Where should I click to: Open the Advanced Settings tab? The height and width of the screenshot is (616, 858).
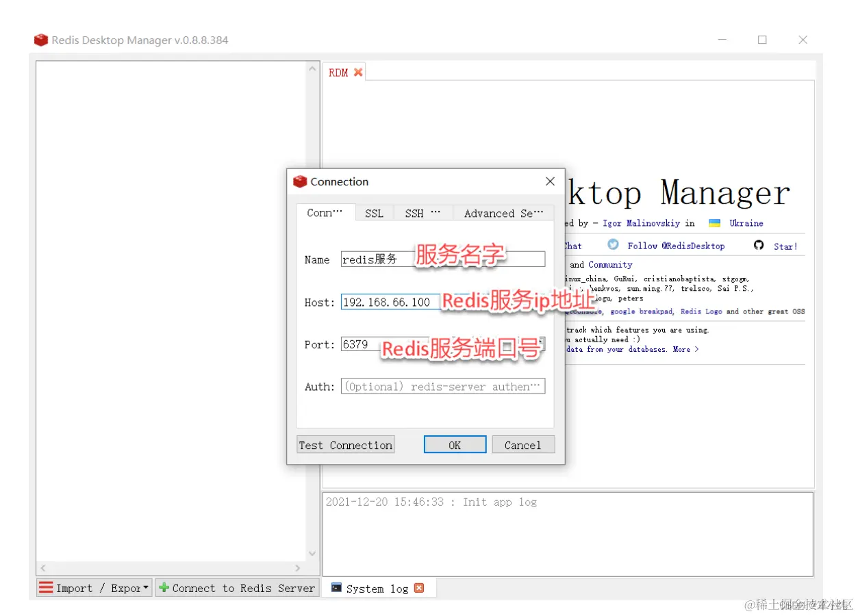coord(503,213)
